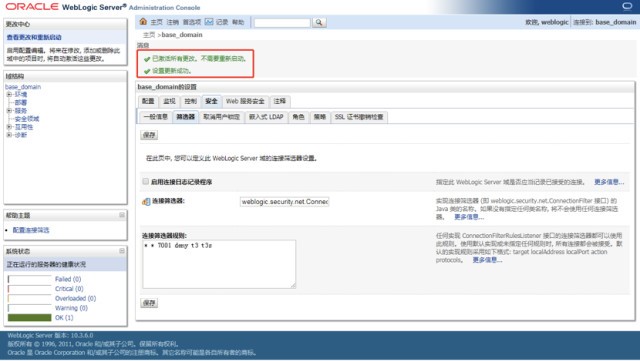Expand the 诊断 tree node

tap(9, 135)
